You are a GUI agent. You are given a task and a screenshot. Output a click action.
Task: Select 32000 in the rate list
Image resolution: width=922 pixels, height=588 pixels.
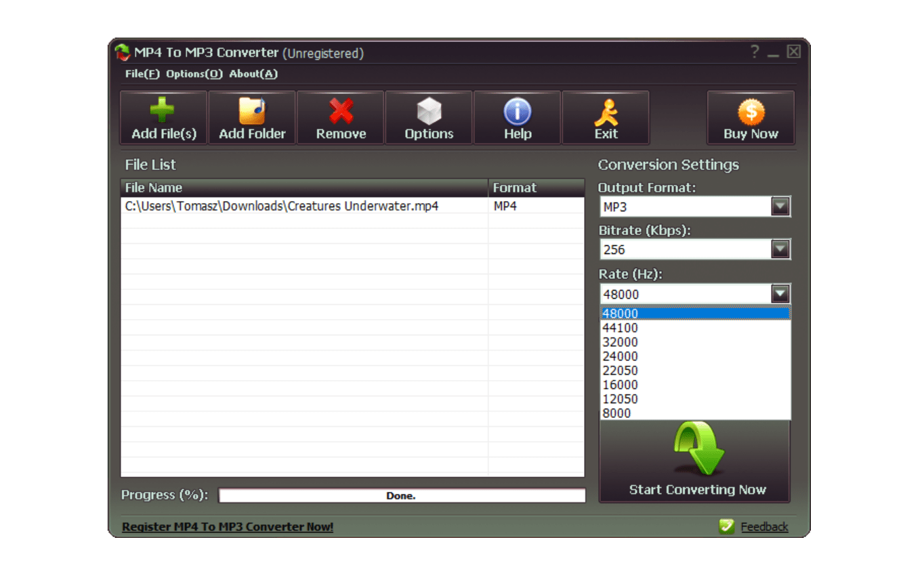tap(696, 342)
